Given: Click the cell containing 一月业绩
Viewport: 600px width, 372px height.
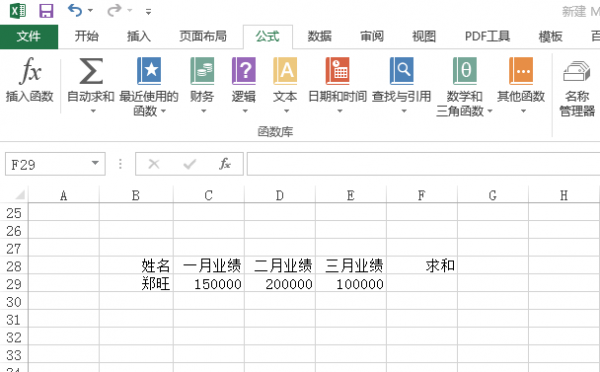Looking at the screenshot, I should [x=209, y=266].
